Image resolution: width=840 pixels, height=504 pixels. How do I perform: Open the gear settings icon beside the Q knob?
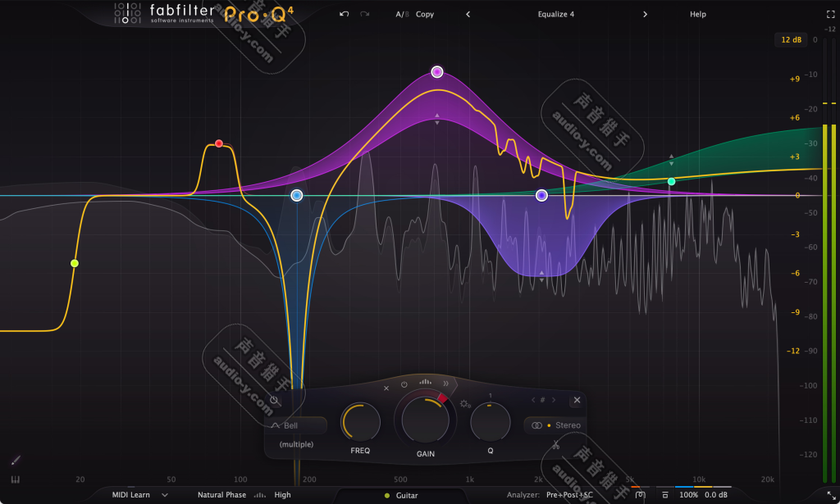[x=465, y=403]
